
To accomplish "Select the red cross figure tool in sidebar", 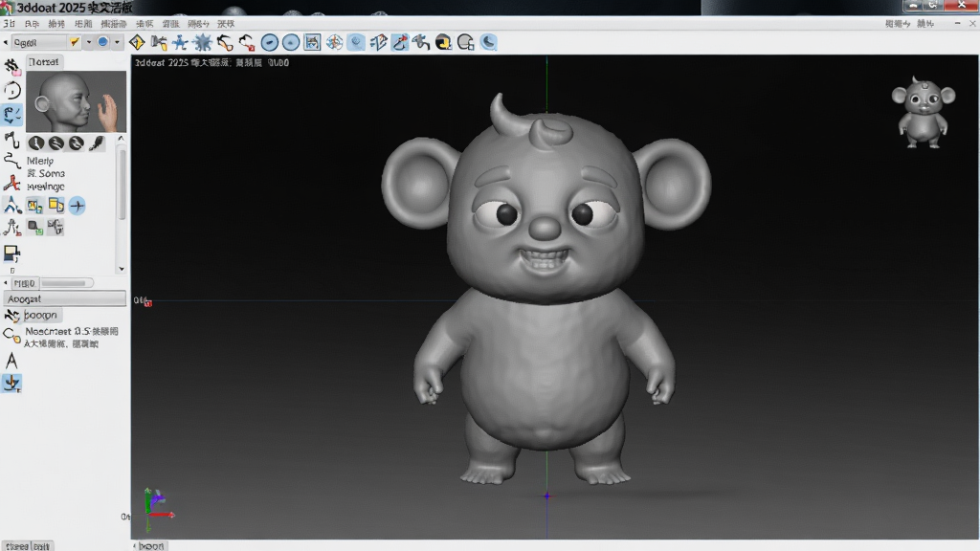I will pos(11,183).
